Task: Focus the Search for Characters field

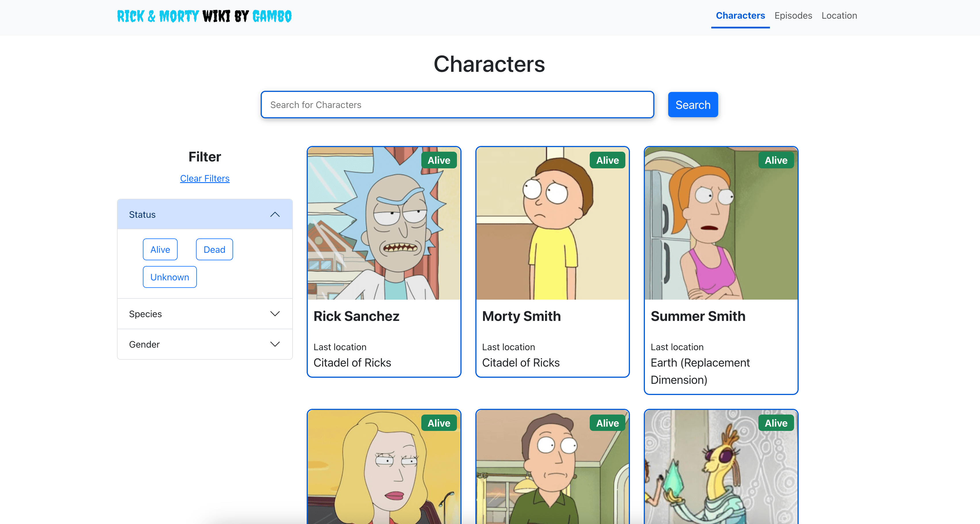Action: pos(457,105)
